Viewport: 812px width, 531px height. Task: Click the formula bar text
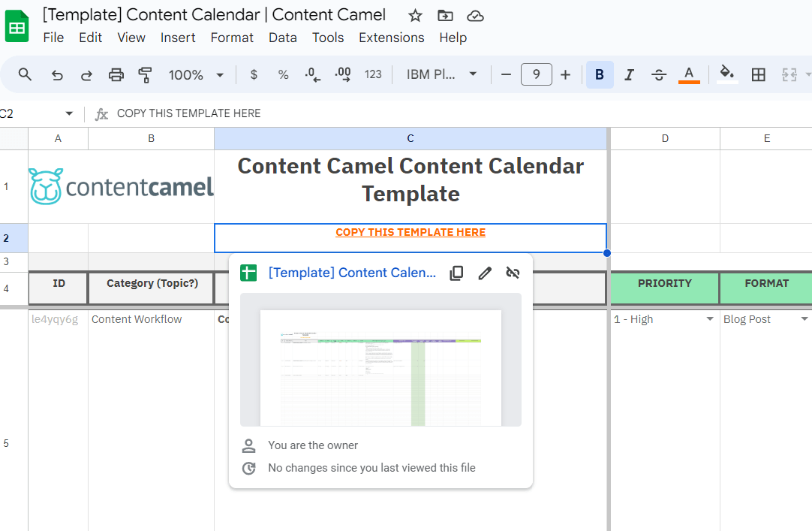188,113
